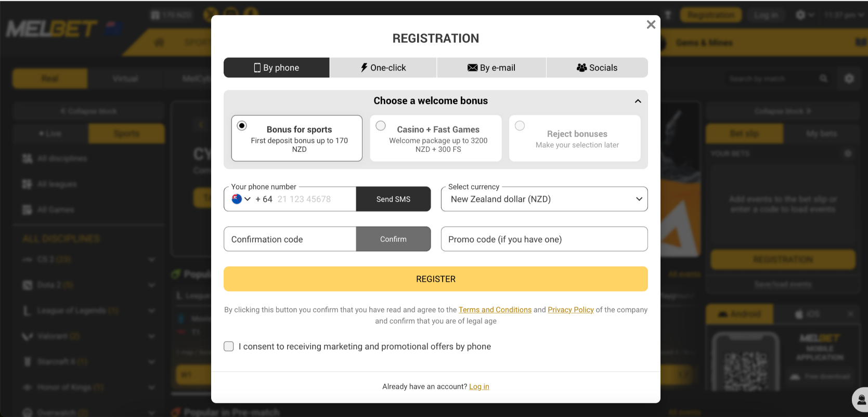
Task: Open the support chat agent icon
Action: point(861,400)
